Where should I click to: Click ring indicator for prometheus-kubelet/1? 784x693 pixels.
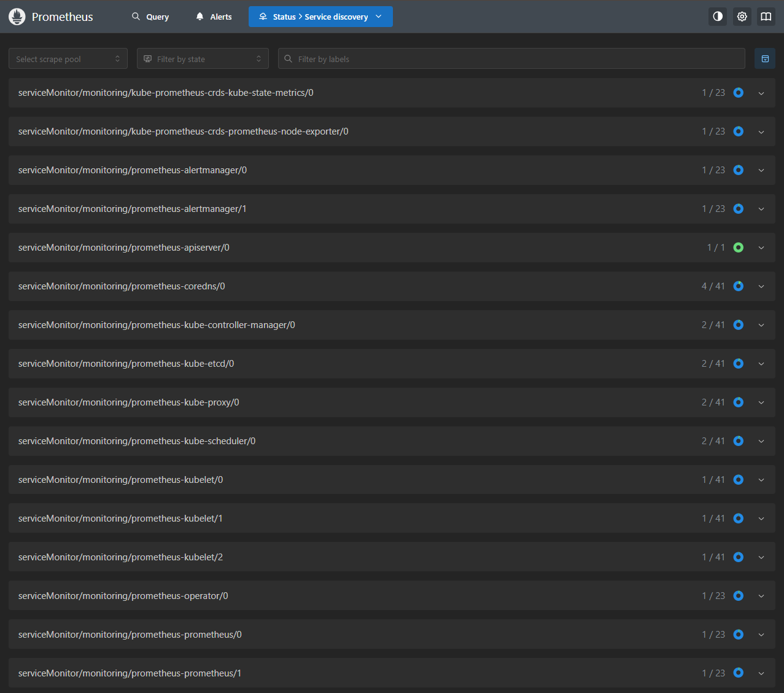pyautogui.click(x=739, y=519)
